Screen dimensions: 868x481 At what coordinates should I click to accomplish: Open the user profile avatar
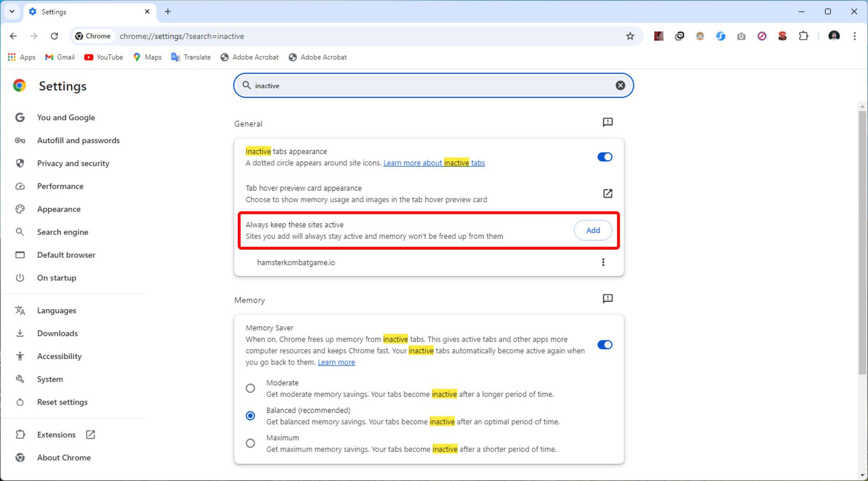[x=834, y=36]
